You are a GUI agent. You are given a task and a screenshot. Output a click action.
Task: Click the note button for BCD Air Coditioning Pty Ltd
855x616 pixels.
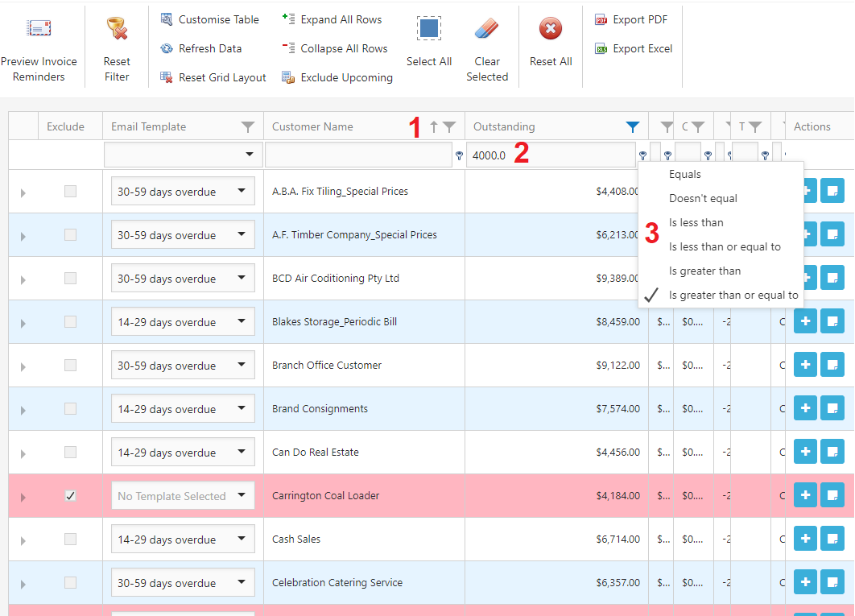[832, 279]
